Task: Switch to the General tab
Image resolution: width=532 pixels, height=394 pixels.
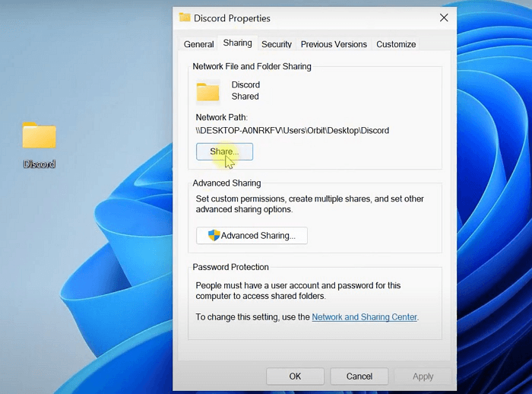Action: click(198, 44)
